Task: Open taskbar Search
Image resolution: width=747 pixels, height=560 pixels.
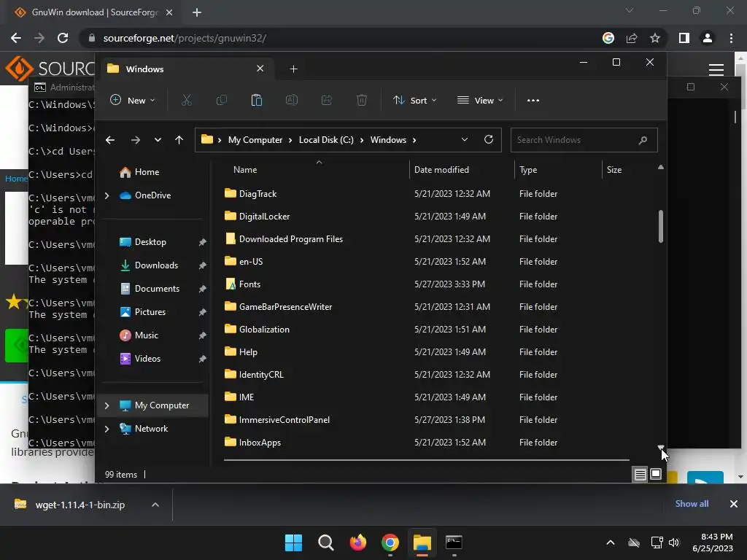Action: [x=326, y=542]
